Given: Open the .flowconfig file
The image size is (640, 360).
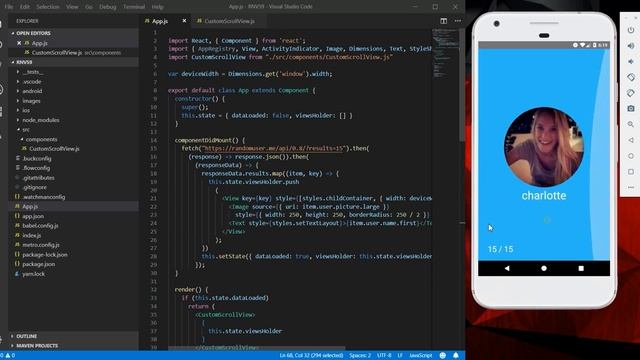Looking at the screenshot, I should [x=36, y=168].
